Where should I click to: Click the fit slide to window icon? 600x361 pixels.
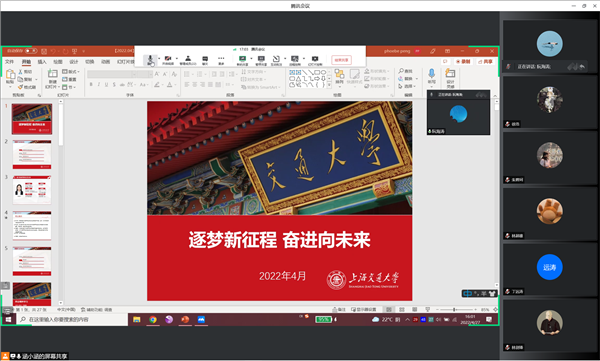[495, 309]
